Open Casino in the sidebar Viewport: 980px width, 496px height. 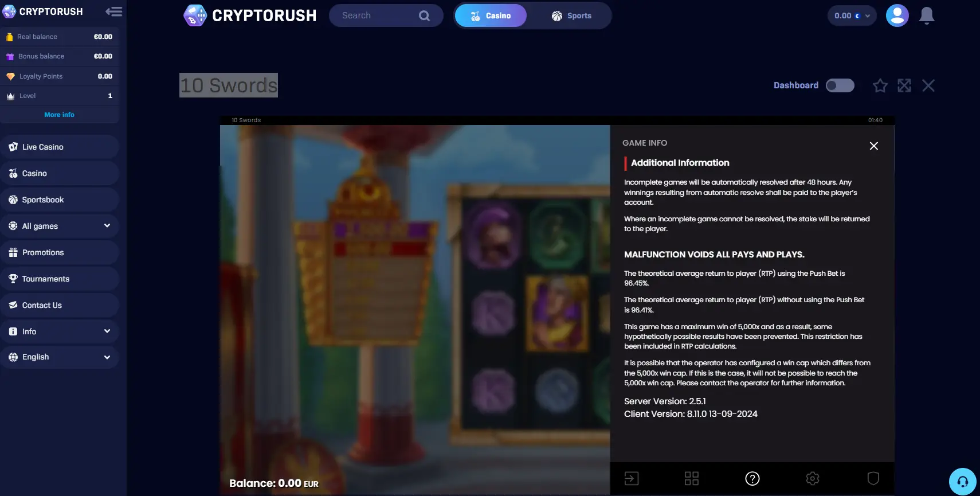60,173
